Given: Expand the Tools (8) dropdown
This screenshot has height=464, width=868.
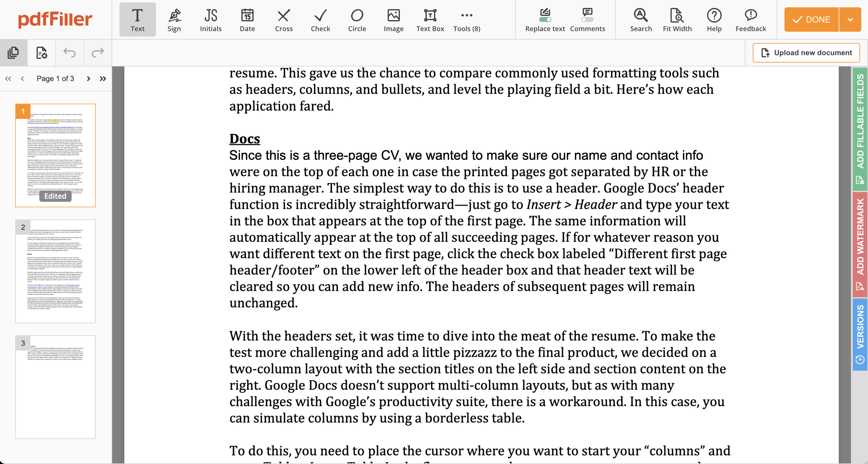Looking at the screenshot, I should 467,20.
